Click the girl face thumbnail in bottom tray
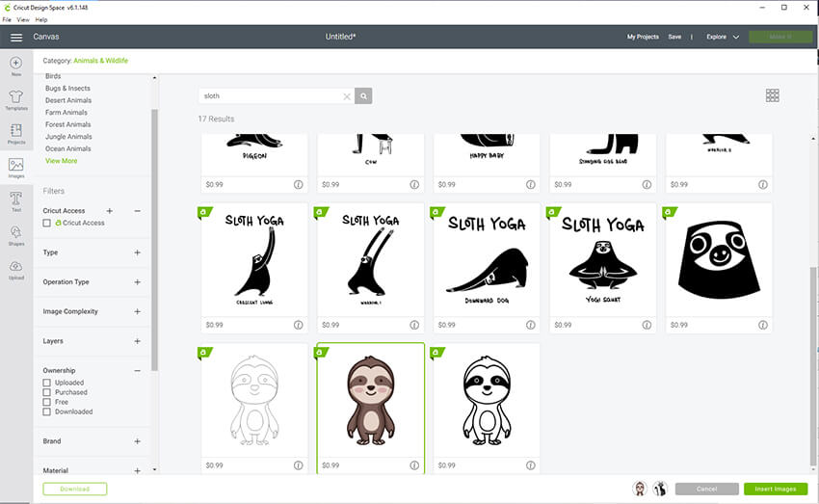 [x=640, y=489]
